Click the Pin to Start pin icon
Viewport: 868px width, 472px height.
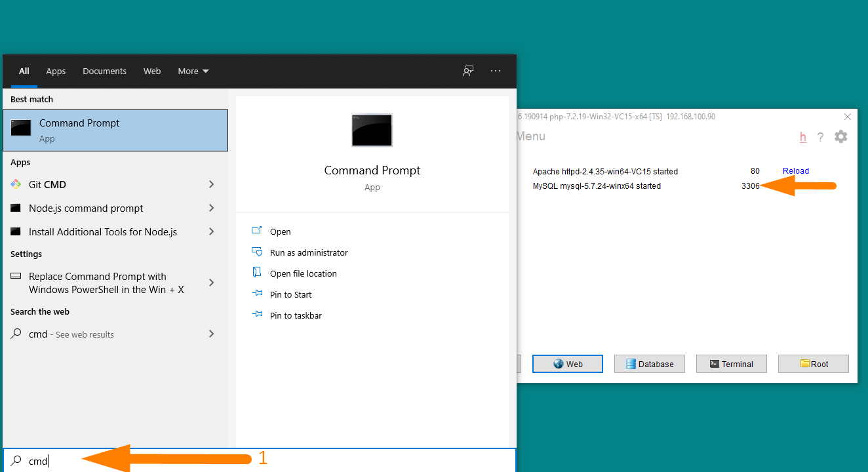click(257, 294)
